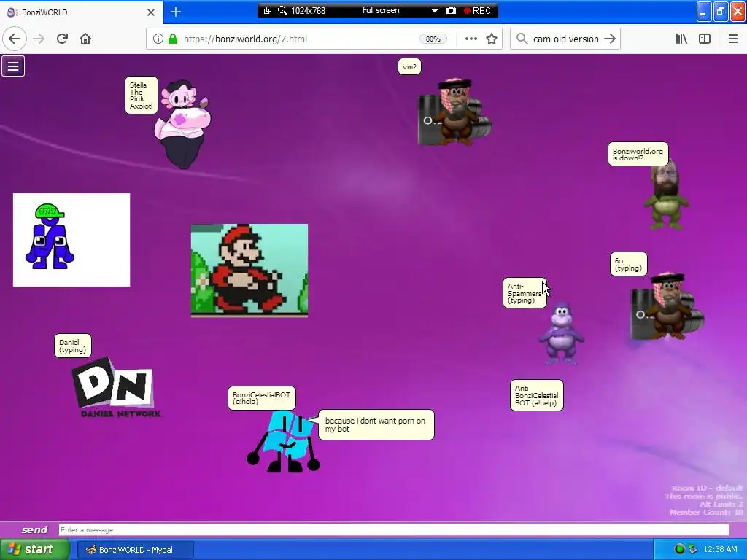Open the Full screen dropdown arrow
This screenshot has width=747, height=560.
[435, 10]
